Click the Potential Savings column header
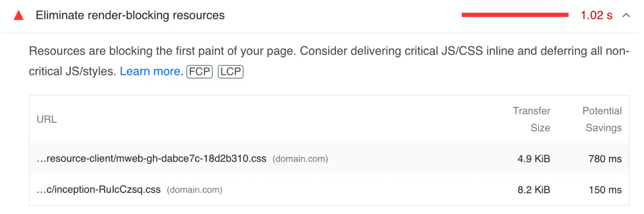The height and width of the screenshot is (214, 644). click(x=603, y=119)
